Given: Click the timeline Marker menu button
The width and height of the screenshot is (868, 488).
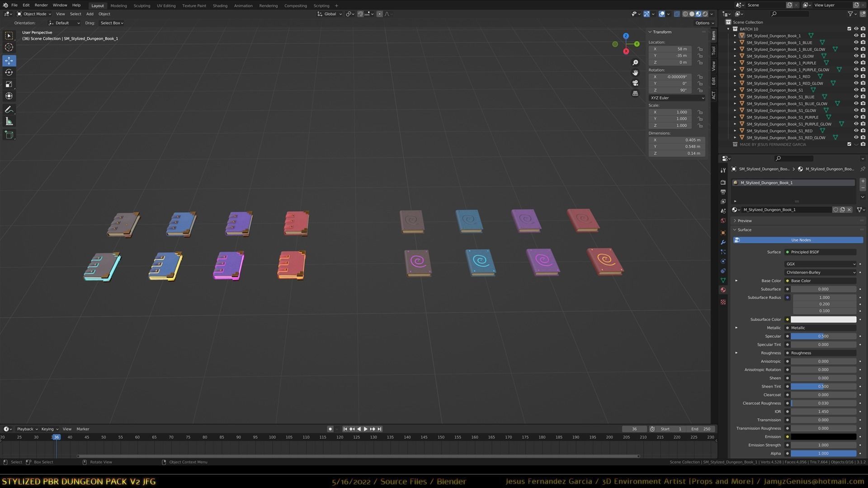Looking at the screenshot, I should click(x=83, y=429).
